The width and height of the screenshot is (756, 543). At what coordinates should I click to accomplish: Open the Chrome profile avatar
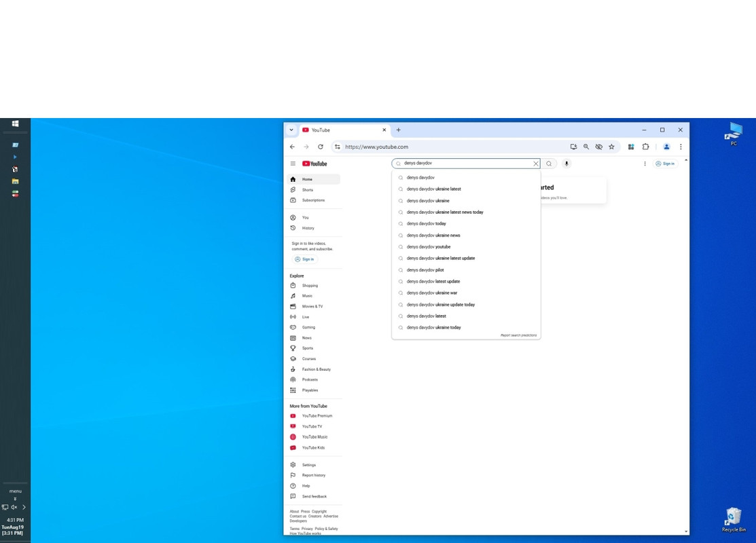(x=666, y=147)
